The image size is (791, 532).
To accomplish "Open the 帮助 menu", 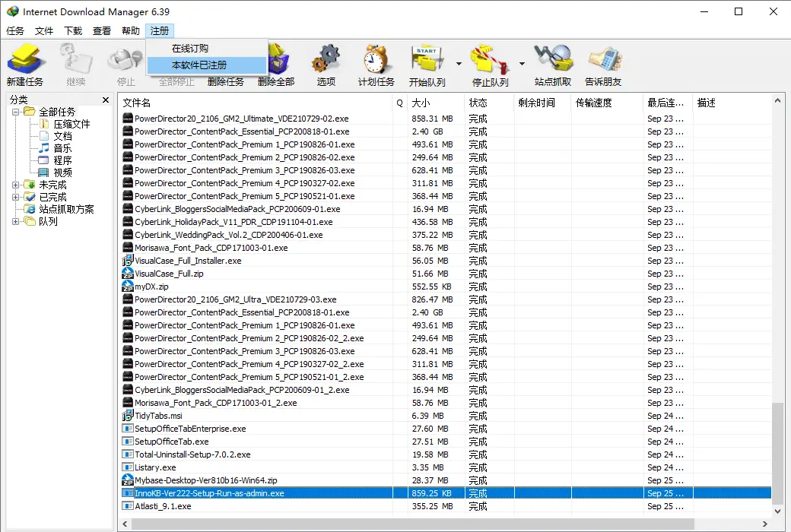I will point(131,30).
